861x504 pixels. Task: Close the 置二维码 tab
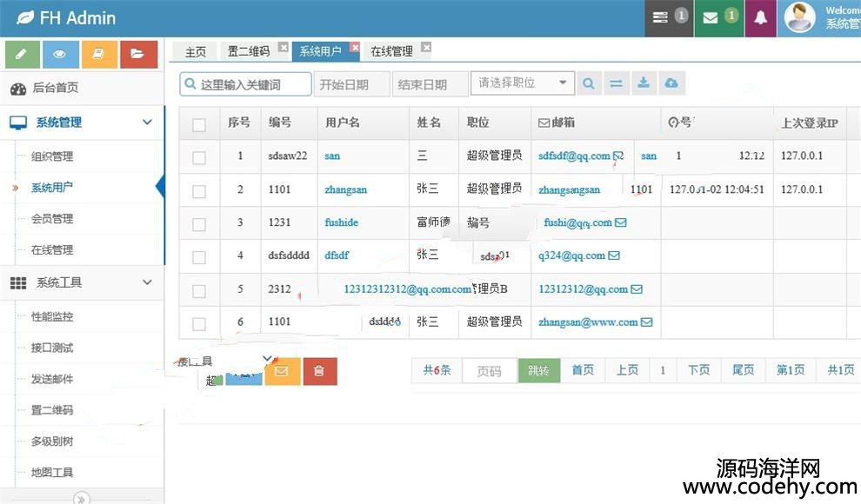(283, 47)
